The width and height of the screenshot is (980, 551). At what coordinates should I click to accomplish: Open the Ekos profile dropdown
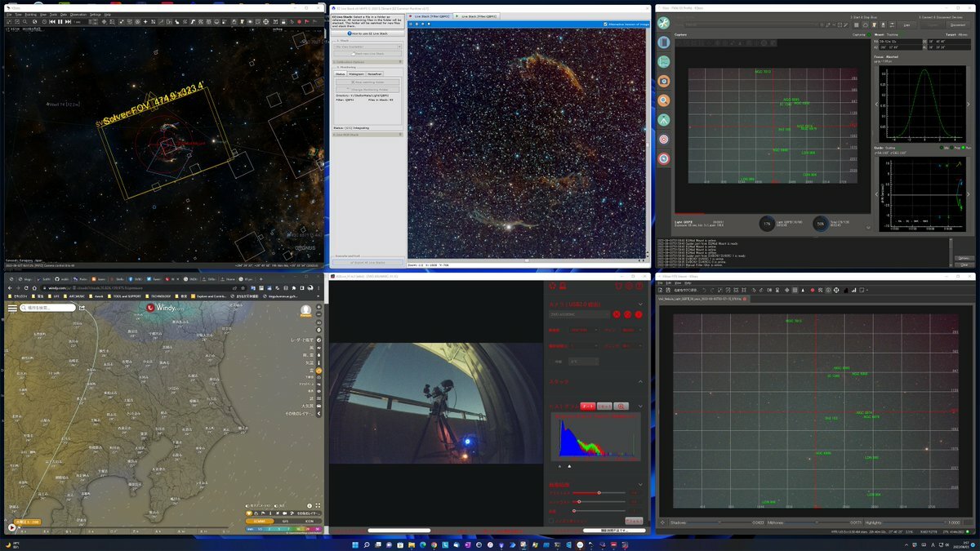[x=752, y=24]
